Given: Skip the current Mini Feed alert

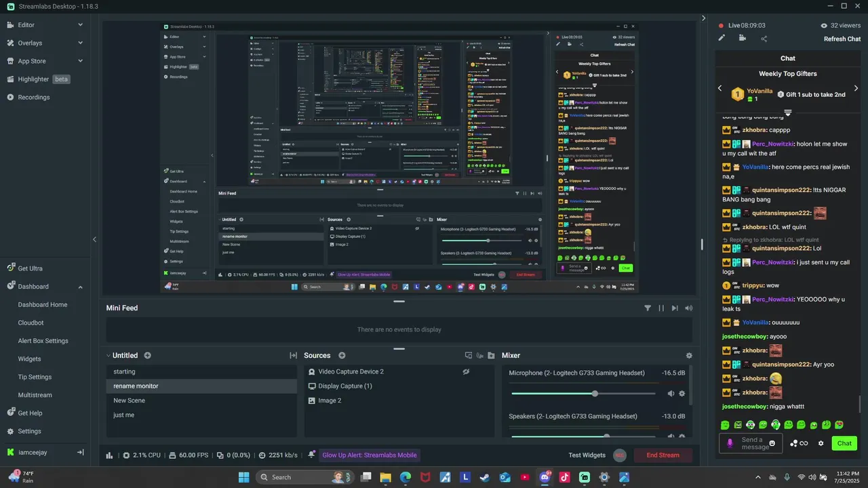Looking at the screenshot, I should point(675,308).
